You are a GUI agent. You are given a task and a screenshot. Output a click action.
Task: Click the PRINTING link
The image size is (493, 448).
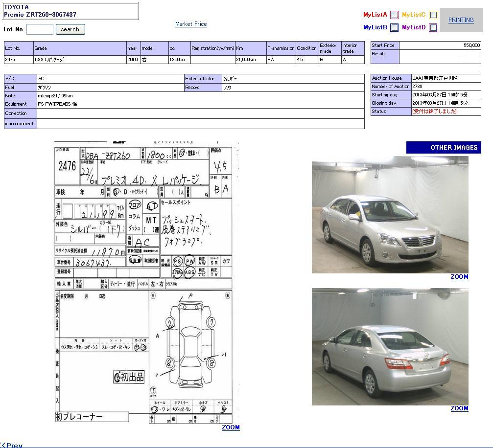[x=461, y=20]
